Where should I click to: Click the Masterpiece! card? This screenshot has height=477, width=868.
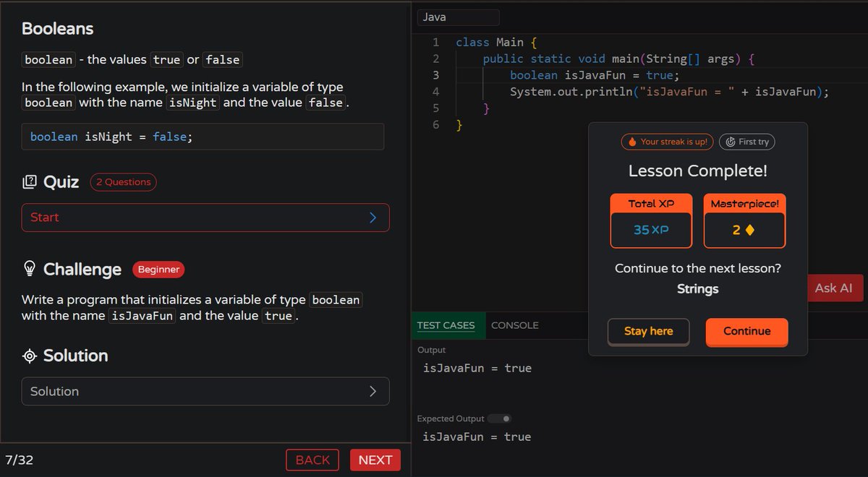click(744, 220)
